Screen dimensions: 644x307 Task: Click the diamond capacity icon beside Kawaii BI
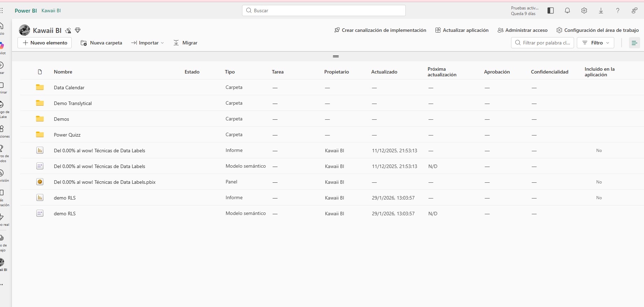pyautogui.click(x=78, y=30)
